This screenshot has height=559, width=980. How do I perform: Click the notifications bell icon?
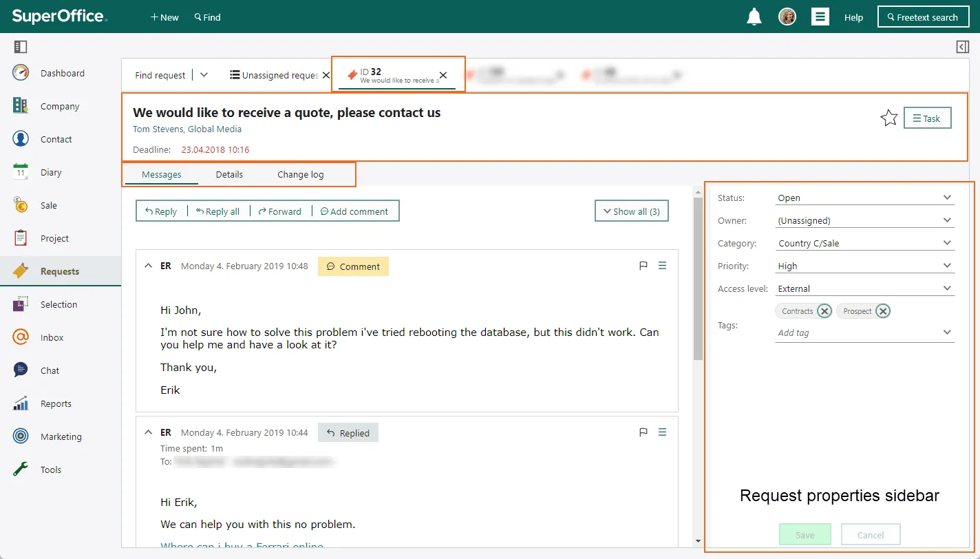(x=754, y=17)
